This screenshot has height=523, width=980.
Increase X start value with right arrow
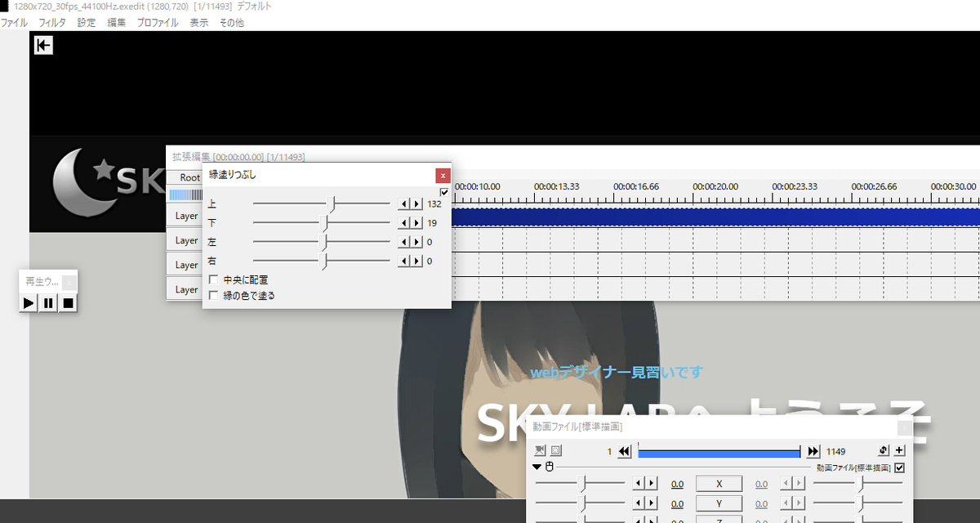coord(651,484)
